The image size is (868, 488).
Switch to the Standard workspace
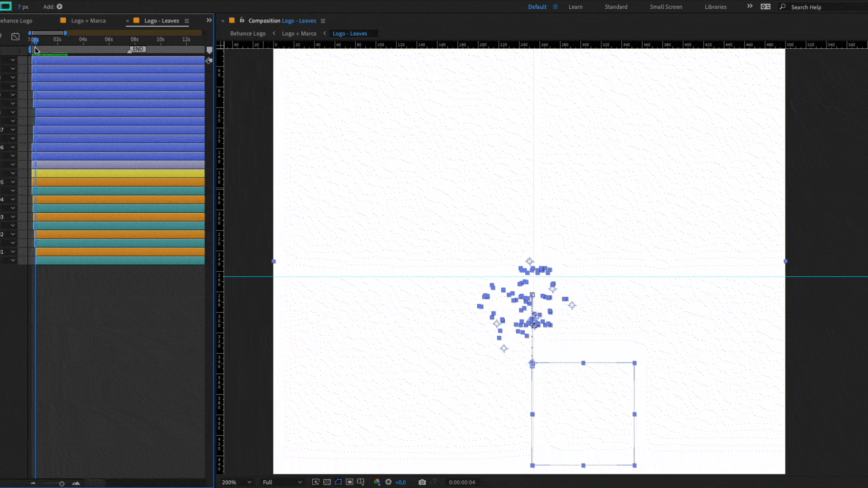[616, 7]
